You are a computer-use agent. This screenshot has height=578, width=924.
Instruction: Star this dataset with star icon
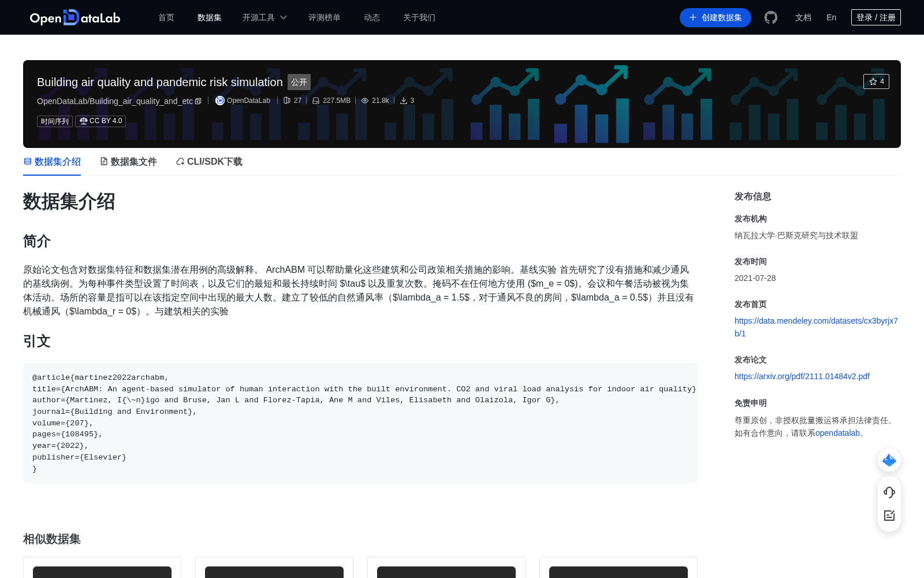coord(876,81)
